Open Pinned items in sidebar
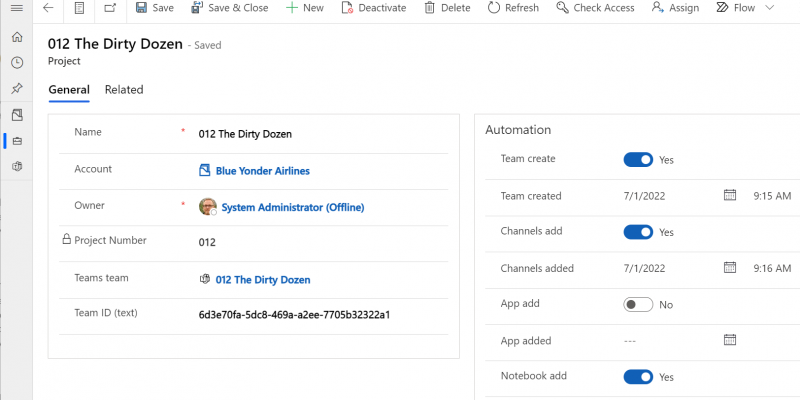The image size is (800, 400). [x=16, y=89]
